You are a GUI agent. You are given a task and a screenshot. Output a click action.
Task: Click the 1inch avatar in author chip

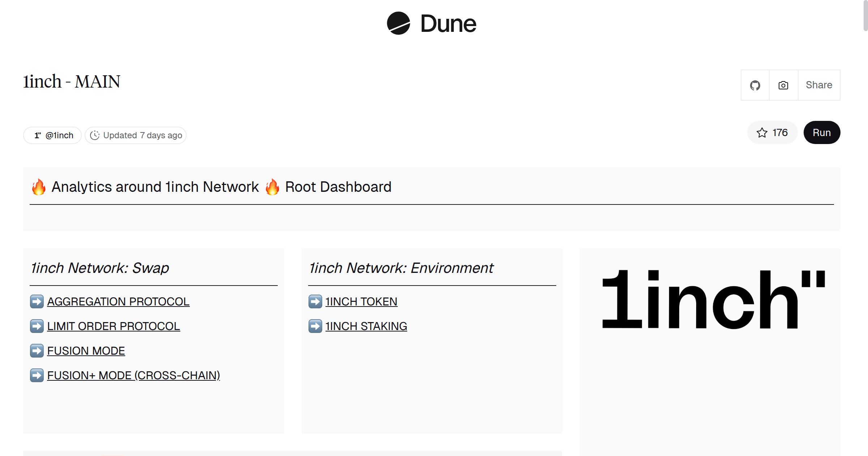click(38, 135)
